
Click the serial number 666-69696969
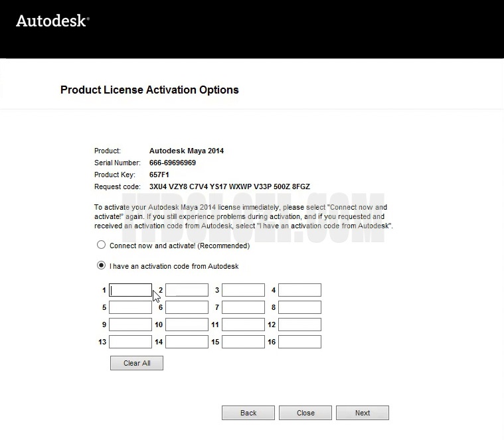[173, 163]
